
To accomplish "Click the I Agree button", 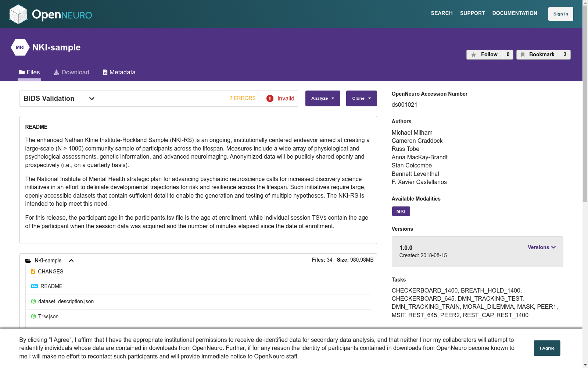I will [547, 348].
